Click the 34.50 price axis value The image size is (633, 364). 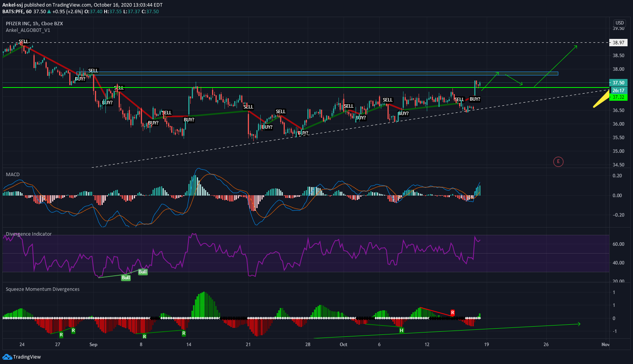tap(619, 165)
